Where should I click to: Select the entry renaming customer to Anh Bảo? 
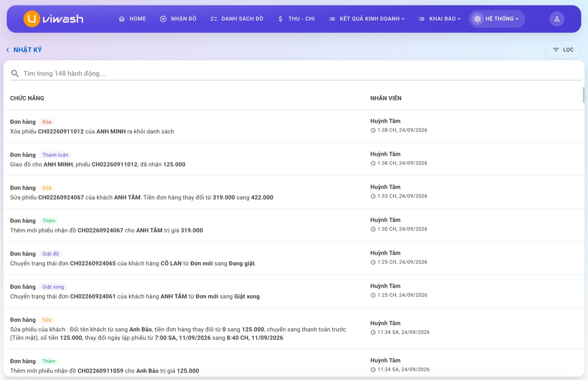(294, 329)
